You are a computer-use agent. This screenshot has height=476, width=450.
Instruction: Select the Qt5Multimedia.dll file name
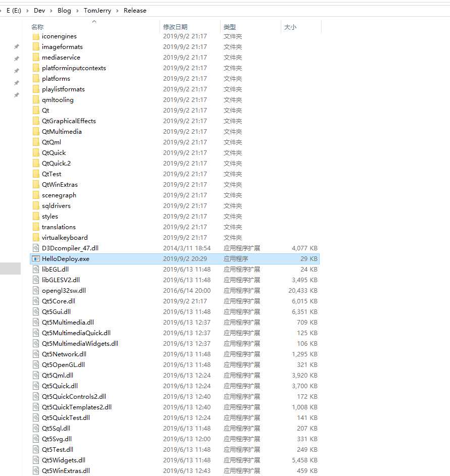68,323
